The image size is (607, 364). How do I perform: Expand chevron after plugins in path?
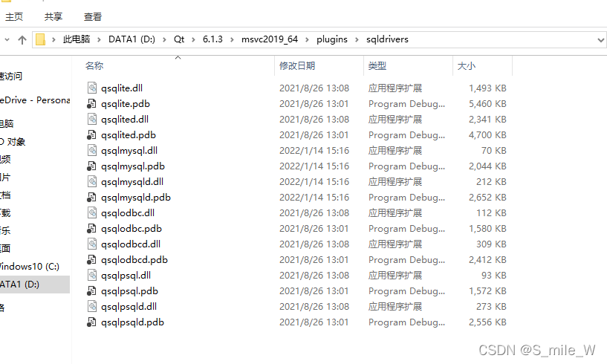point(357,39)
